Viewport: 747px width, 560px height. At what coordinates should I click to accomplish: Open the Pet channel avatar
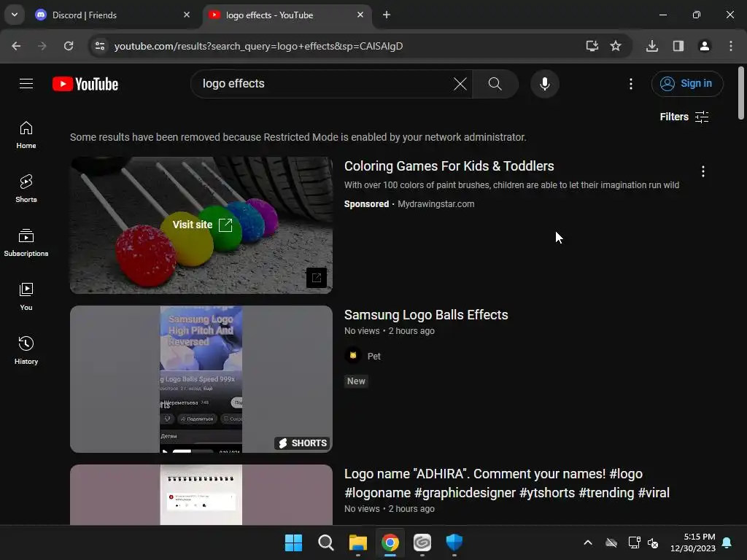(x=353, y=356)
